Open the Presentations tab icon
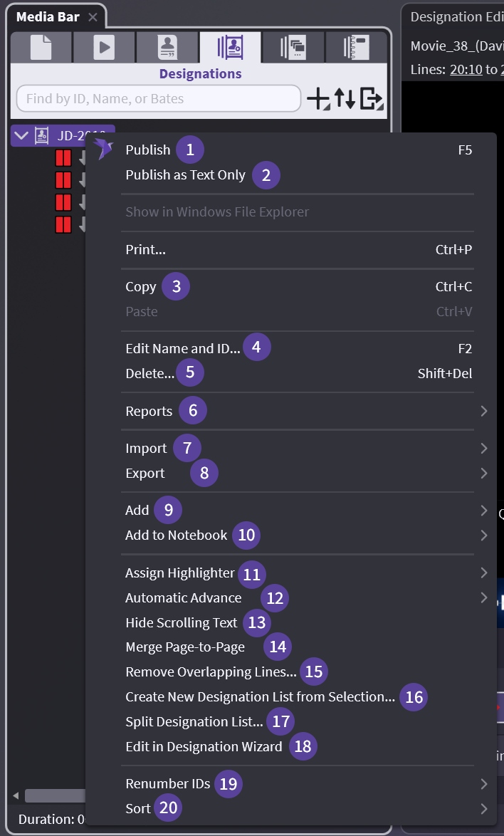 [x=293, y=47]
